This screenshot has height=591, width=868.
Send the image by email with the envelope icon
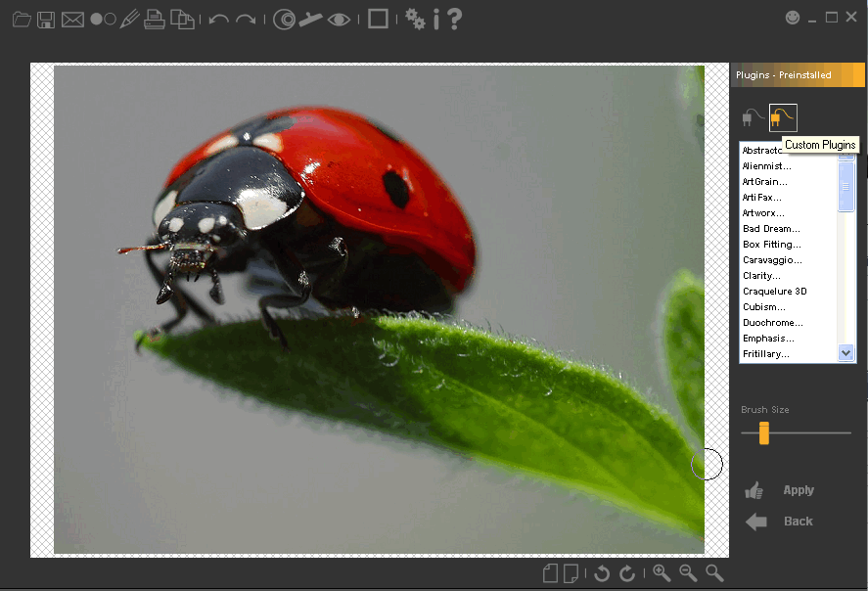click(72, 20)
